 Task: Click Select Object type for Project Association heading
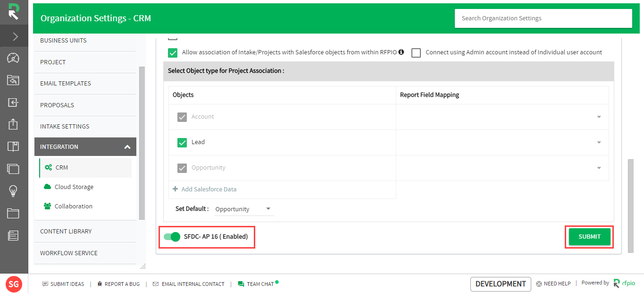pos(226,71)
